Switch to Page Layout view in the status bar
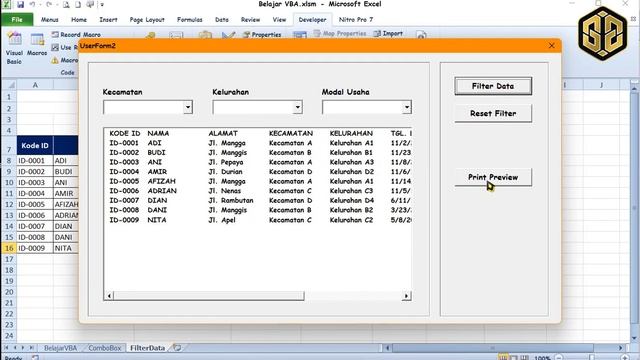The image size is (640, 360). [514, 358]
